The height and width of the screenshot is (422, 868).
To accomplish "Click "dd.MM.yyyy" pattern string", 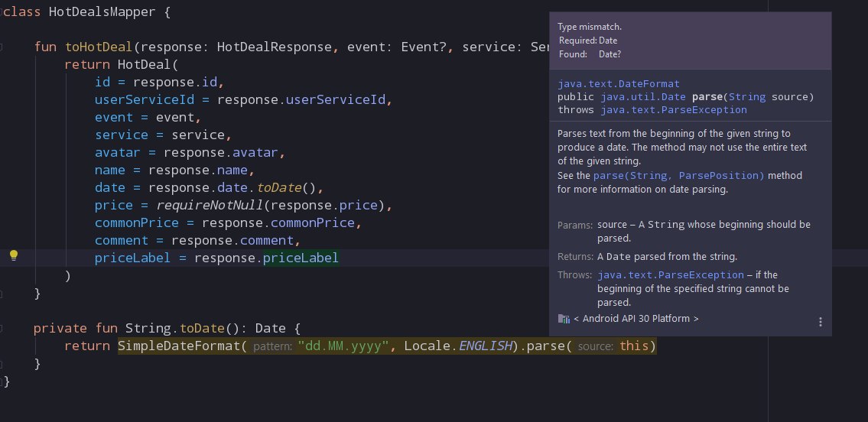I will click(343, 346).
